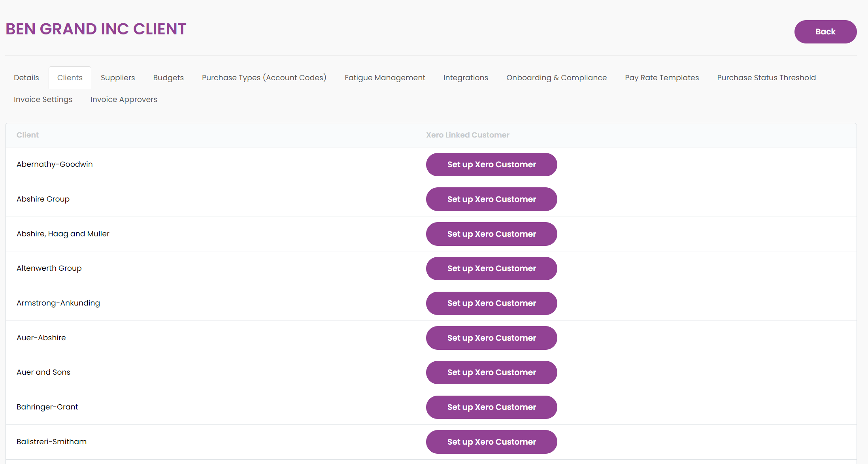
Task: Select the Clients tab
Action: point(70,77)
